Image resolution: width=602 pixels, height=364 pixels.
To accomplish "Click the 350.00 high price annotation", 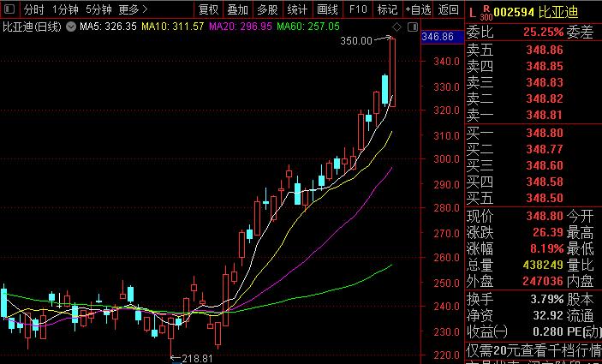I will click(356, 41).
